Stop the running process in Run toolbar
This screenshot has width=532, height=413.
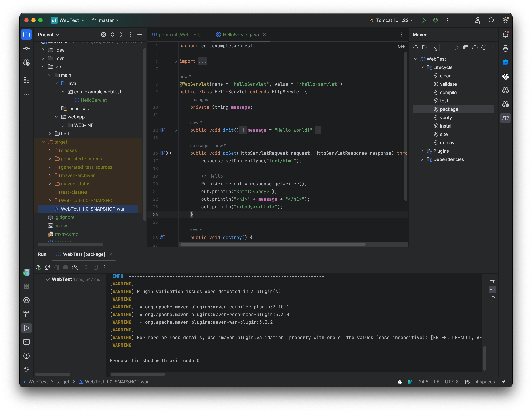coord(65,267)
